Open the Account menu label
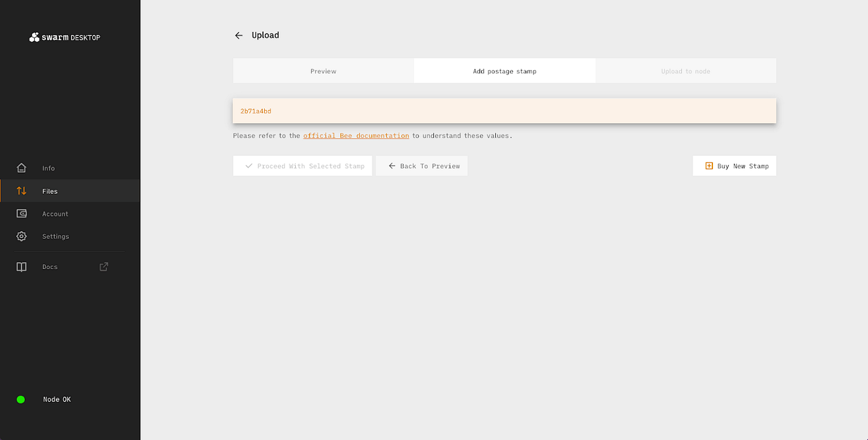 tap(55, 214)
